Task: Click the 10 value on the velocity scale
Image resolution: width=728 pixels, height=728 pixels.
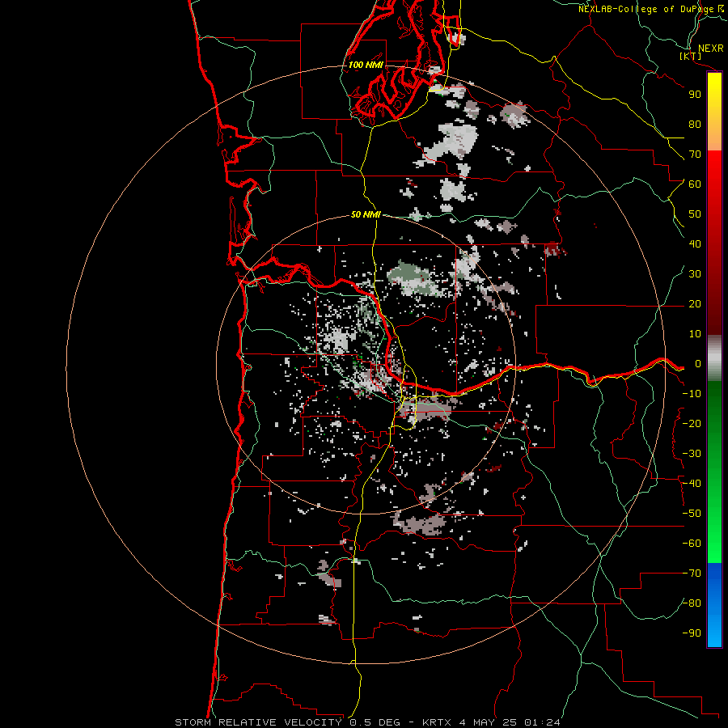Action: 695,334
